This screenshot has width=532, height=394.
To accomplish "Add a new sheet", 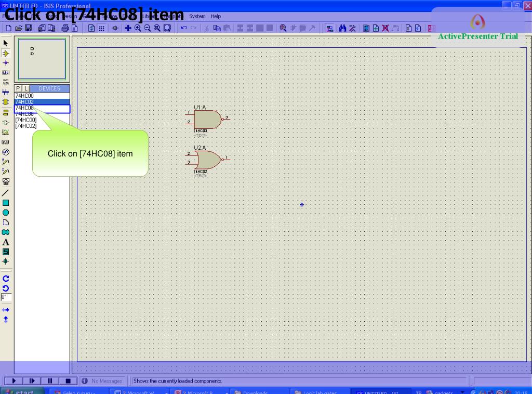I will click(376, 28).
